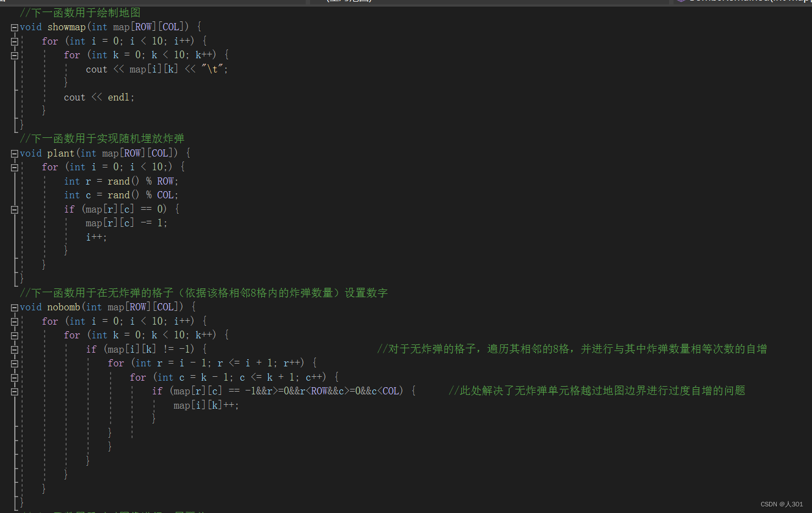Image resolution: width=812 pixels, height=513 pixels.
Task: Click the nobomb function name
Action: pos(64,307)
